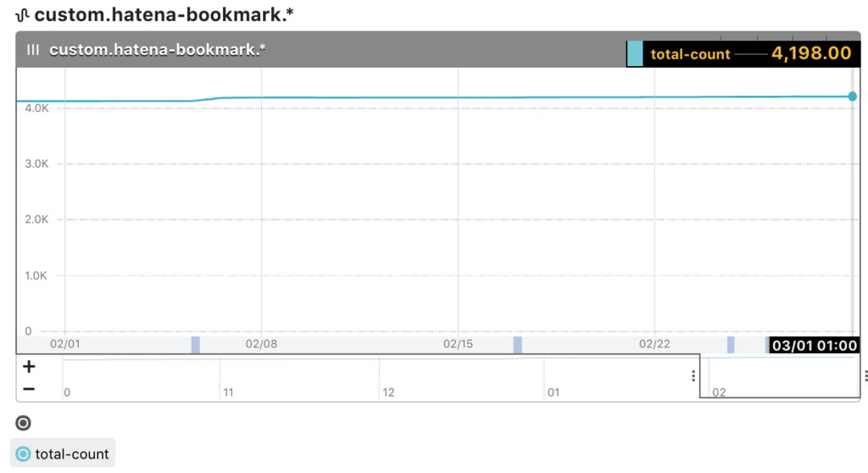The width and height of the screenshot is (868, 473).
Task: Click the custom.hatena-bookmark.* graph header title
Action: point(157,50)
